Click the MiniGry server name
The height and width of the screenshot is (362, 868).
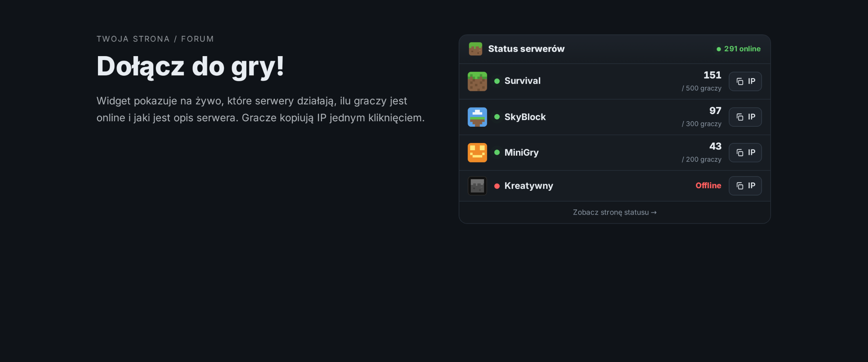pos(522,152)
